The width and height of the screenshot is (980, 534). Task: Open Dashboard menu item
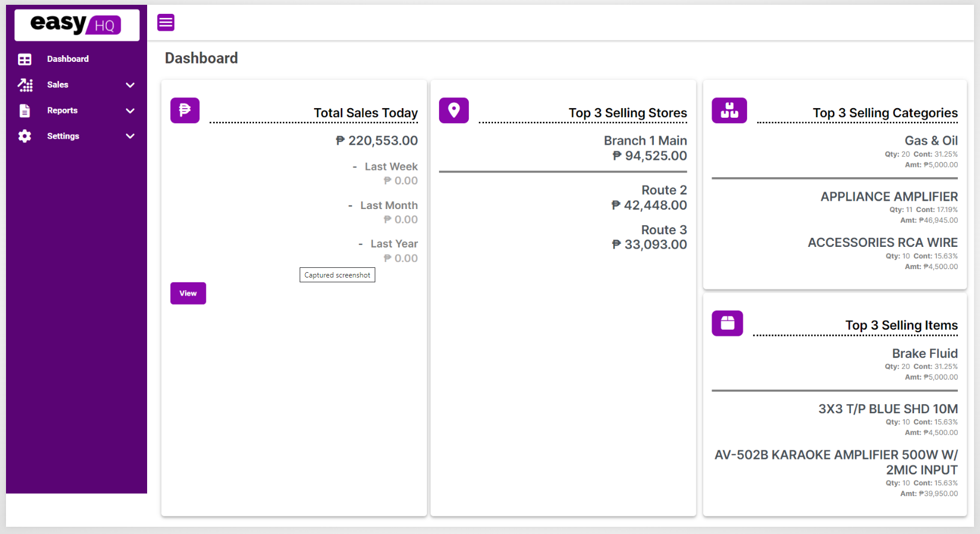68,59
